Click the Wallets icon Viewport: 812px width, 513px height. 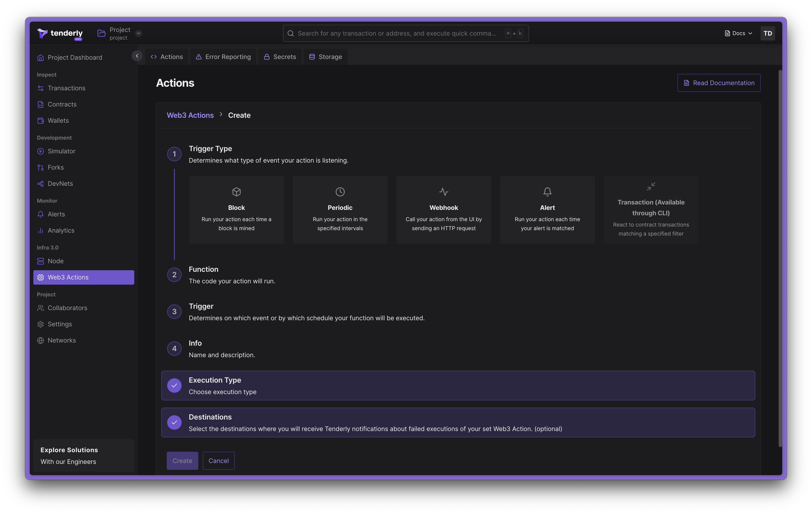41,121
